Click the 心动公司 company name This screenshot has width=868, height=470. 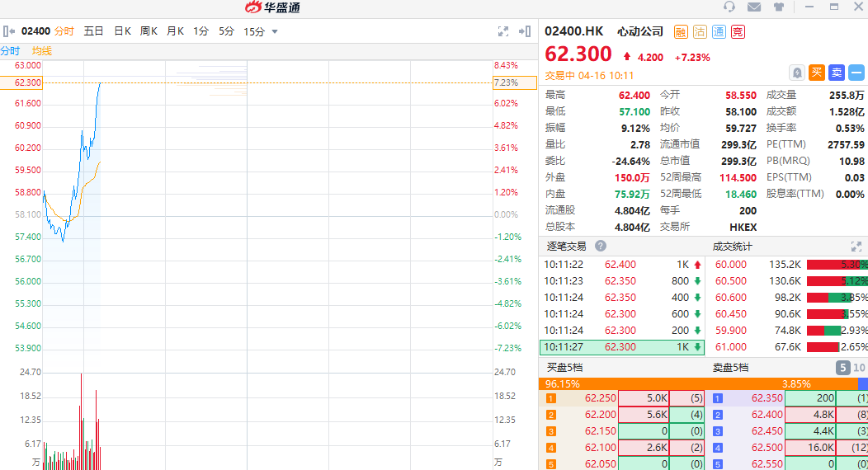(x=640, y=31)
